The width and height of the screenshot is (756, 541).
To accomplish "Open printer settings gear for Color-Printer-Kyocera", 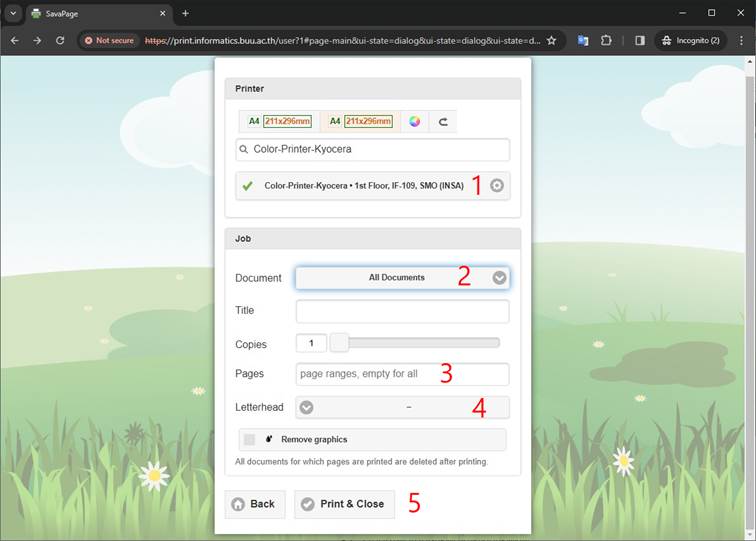I will pyautogui.click(x=497, y=185).
